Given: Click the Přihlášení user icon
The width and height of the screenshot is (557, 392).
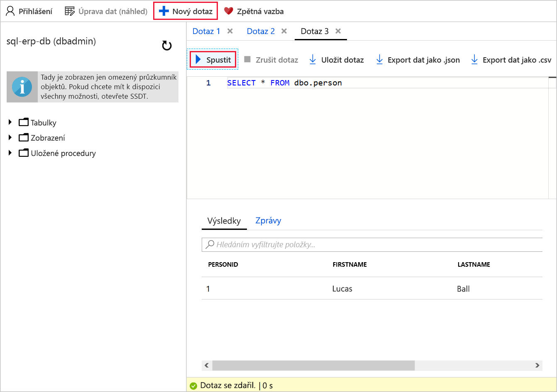Looking at the screenshot, I should 10,11.
